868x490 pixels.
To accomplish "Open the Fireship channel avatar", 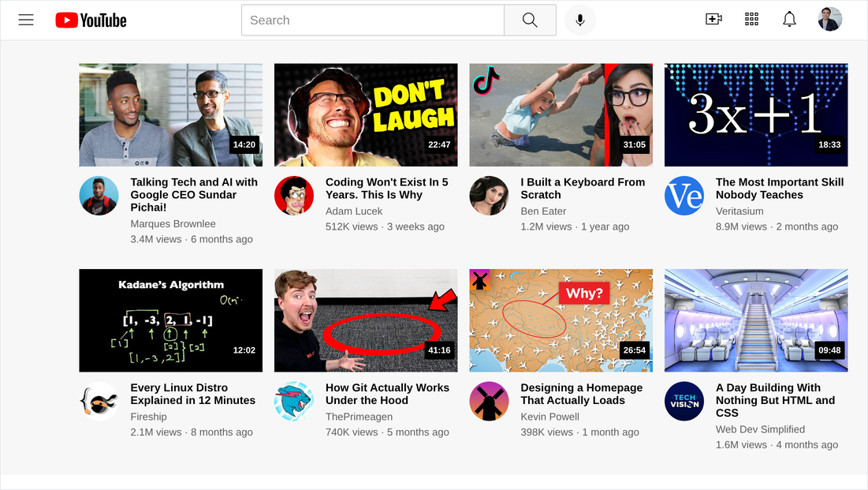I will click(x=99, y=402).
